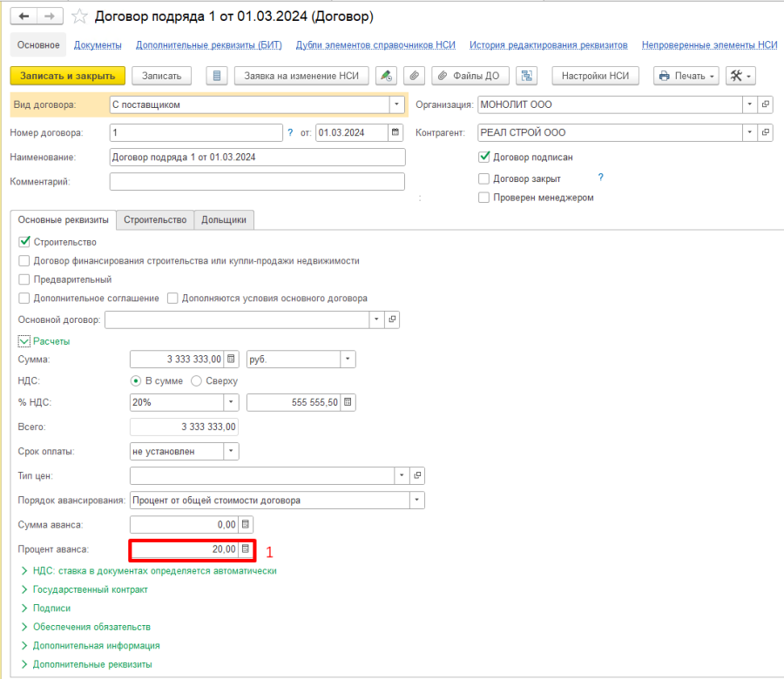The width and height of the screenshot is (784, 679).
Task: Open the Дольщики tab
Action: tap(224, 220)
